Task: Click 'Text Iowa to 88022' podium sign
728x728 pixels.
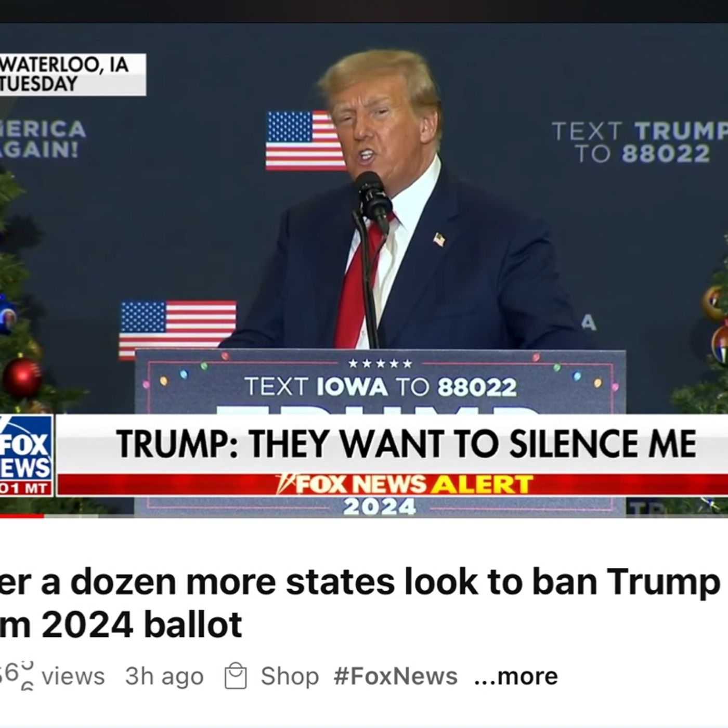Action: tap(381, 386)
